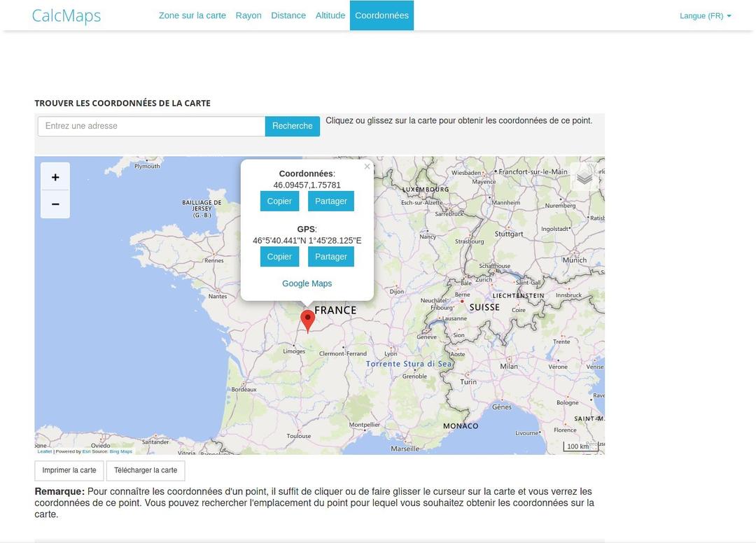Open the map layers selector
The image size is (756, 543).
tap(583, 176)
